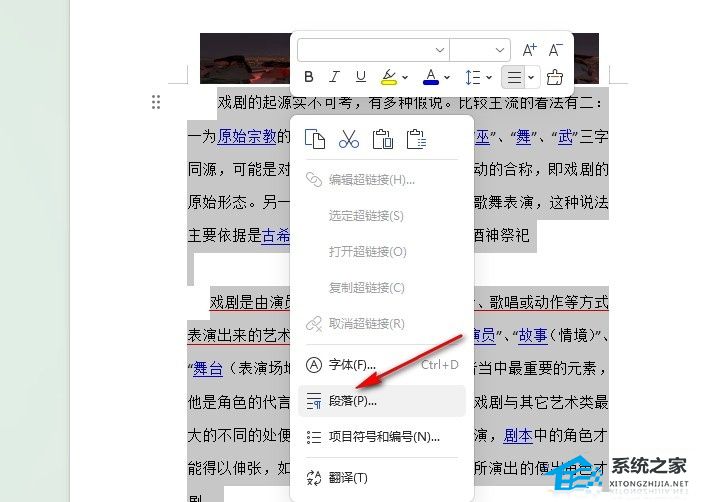Open font color dropdown arrow

[447, 78]
